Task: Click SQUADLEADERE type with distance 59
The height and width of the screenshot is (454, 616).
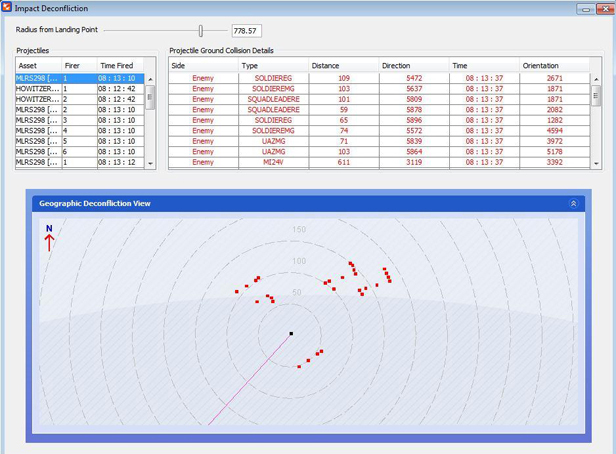Action: (273, 110)
